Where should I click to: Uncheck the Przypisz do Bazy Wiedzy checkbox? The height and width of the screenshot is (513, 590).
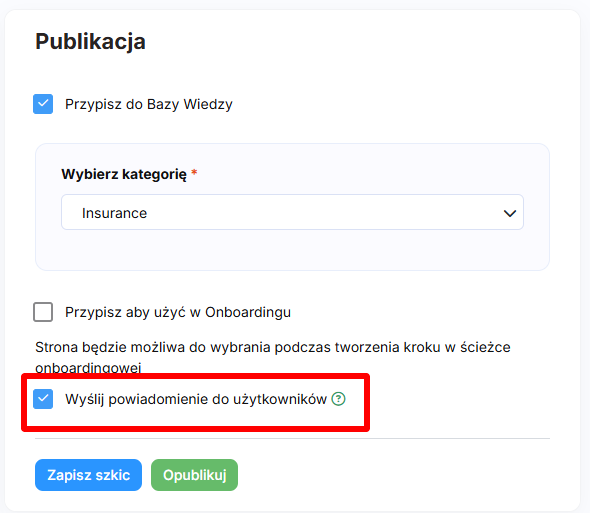(x=43, y=104)
